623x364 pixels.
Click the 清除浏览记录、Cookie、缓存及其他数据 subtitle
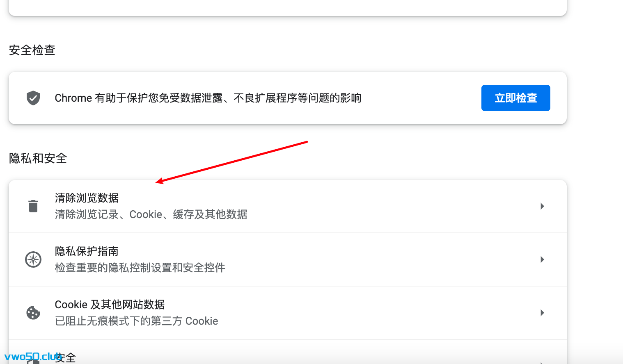[151, 214]
